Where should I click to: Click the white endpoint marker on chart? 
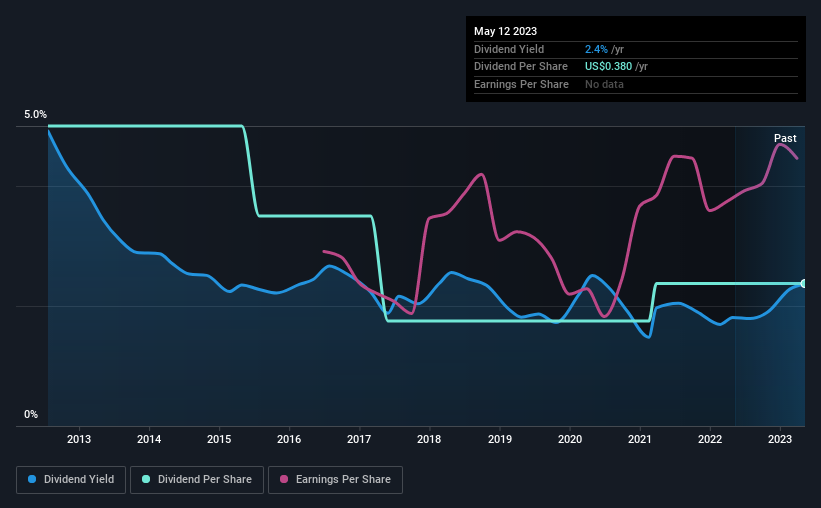tap(804, 283)
